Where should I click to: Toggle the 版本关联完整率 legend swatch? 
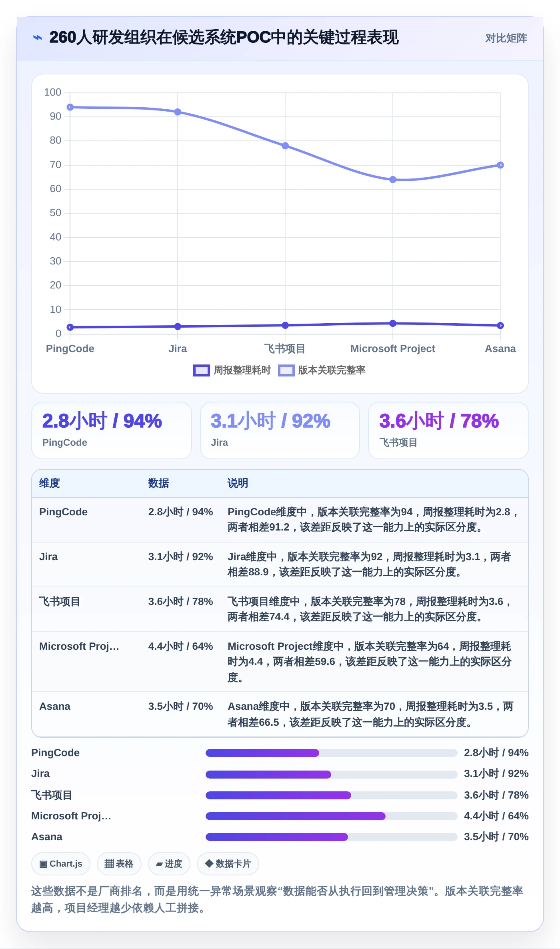[286, 370]
